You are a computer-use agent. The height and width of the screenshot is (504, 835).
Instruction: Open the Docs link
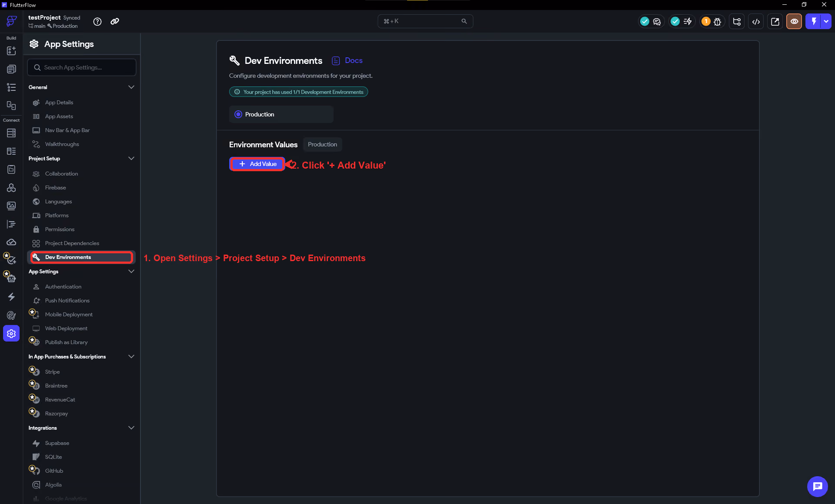click(354, 60)
